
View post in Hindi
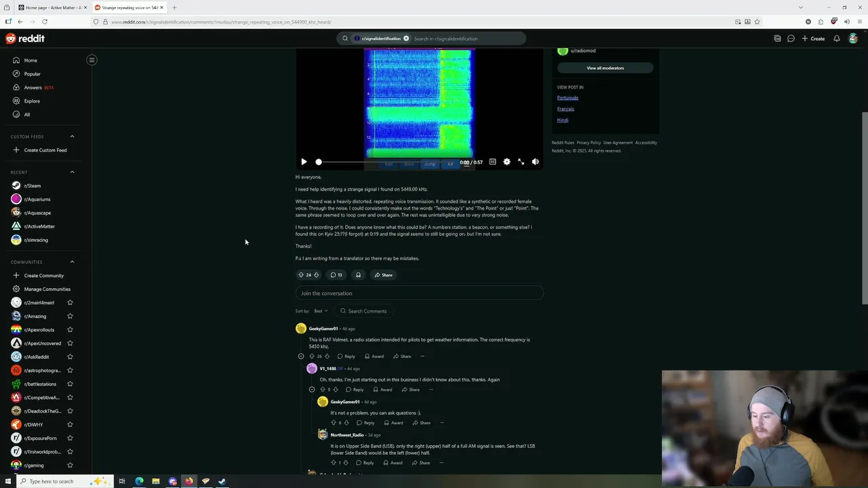click(563, 120)
